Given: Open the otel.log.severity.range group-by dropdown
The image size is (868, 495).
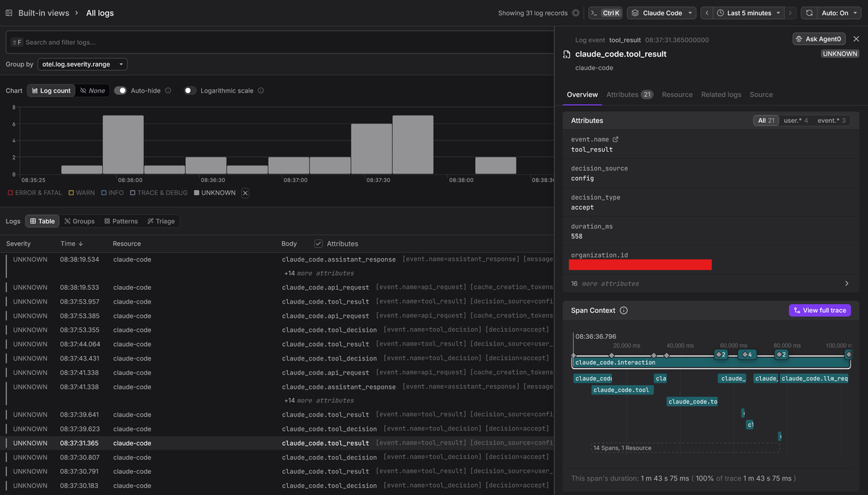Looking at the screenshot, I should pyautogui.click(x=83, y=64).
